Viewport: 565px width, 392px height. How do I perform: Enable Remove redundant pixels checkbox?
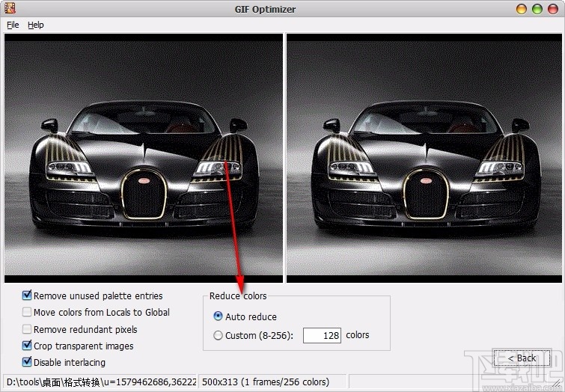click(27, 329)
